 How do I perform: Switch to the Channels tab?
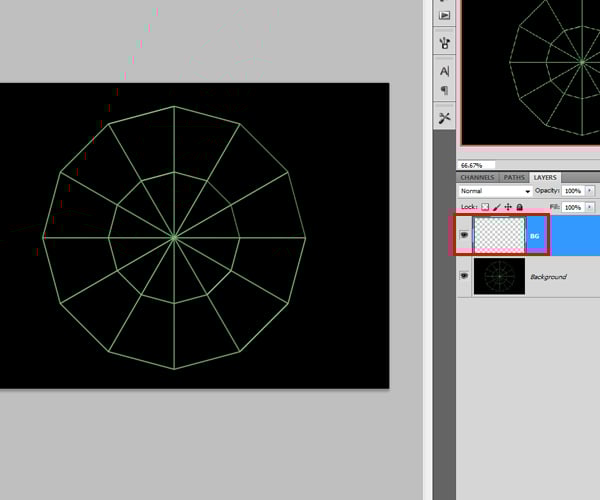tap(477, 178)
